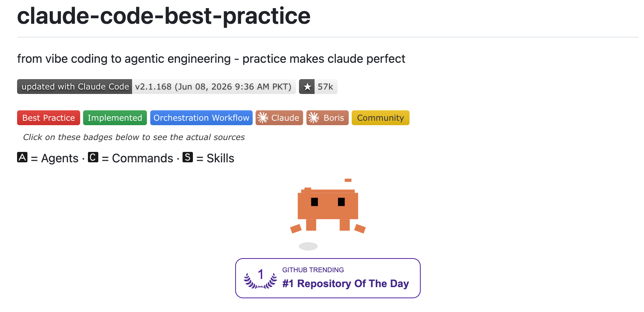This screenshot has height=312, width=644.
Task: Click the C Commands icon
Action: click(93, 157)
